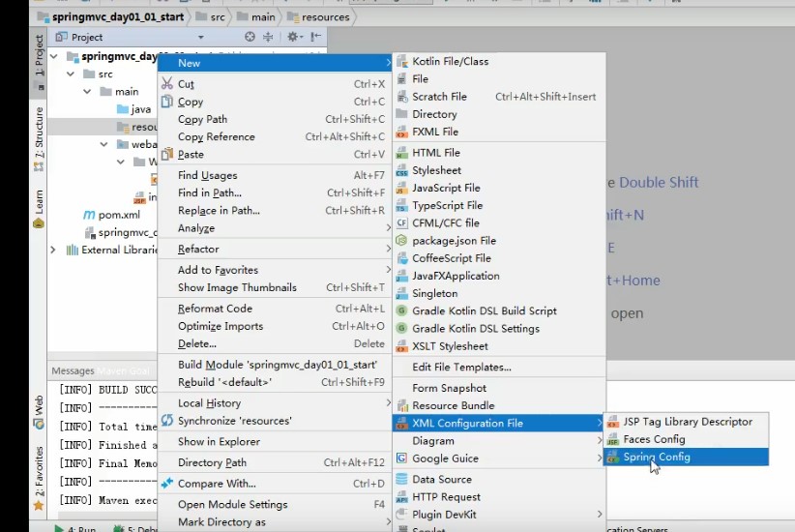Choose Reformat Code
795x532 pixels.
coord(275,309)
